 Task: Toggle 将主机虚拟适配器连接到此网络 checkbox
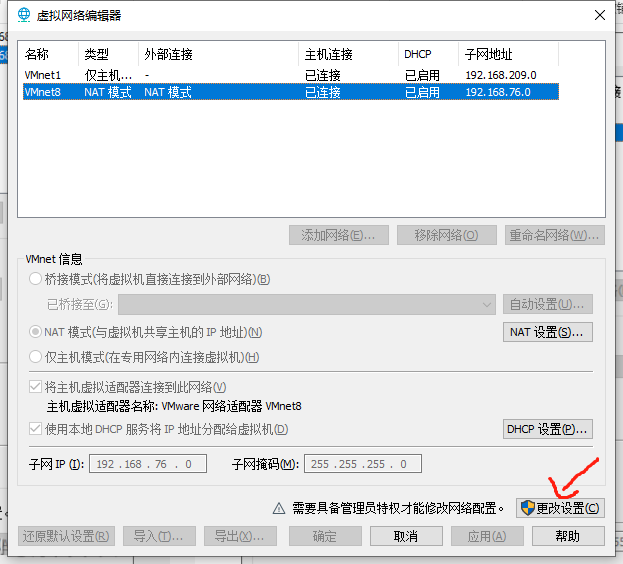[x=35, y=386]
